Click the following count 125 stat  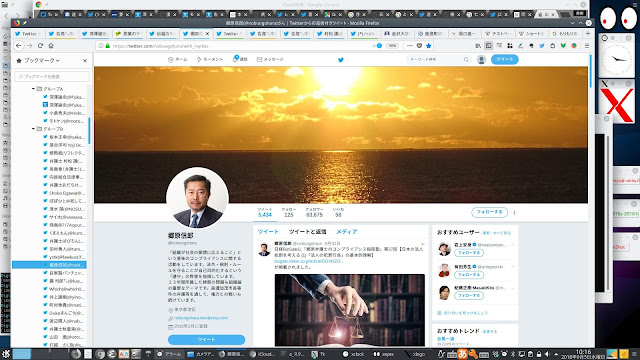[x=289, y=212]
